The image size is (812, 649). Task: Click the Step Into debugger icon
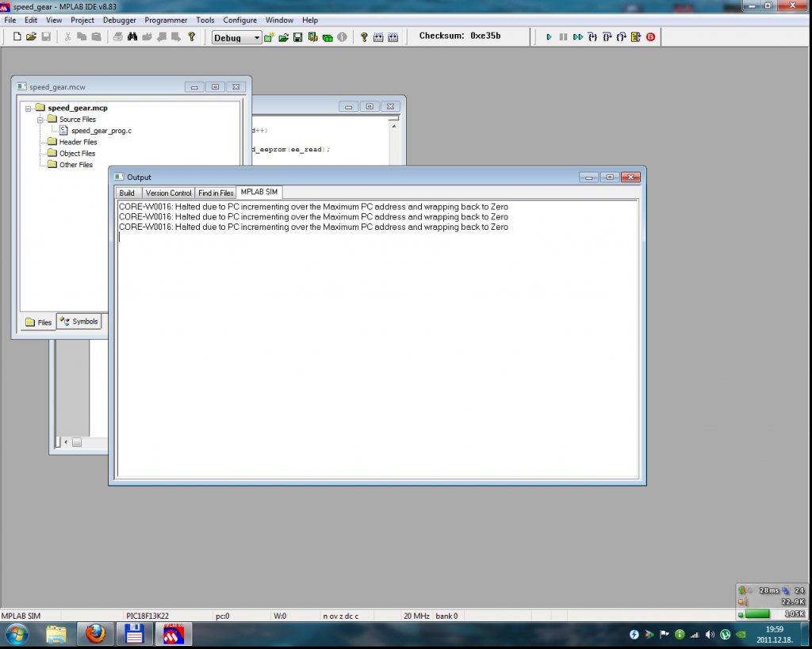(x=592, y=36)
